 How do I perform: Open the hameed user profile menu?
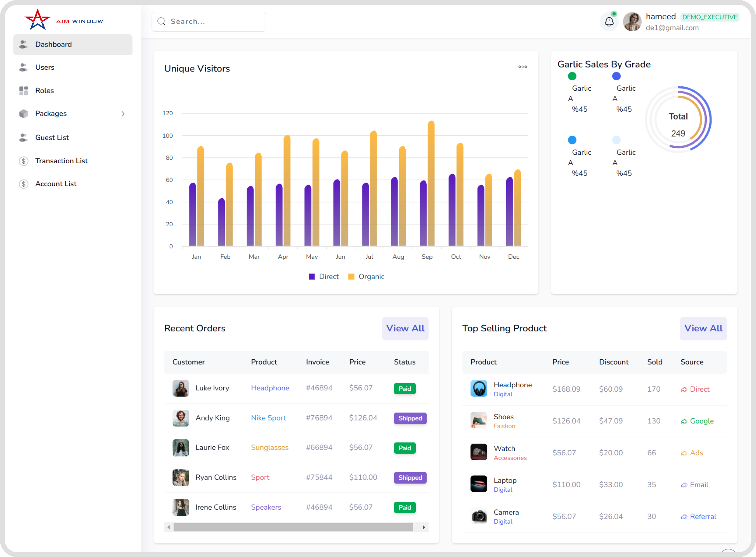660,22
